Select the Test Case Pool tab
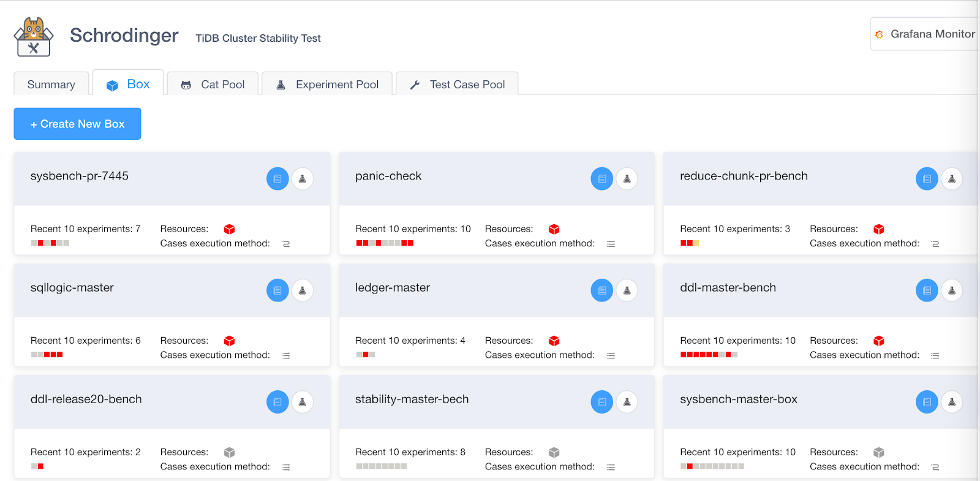980x481 pixels. [x=458, y=85]
